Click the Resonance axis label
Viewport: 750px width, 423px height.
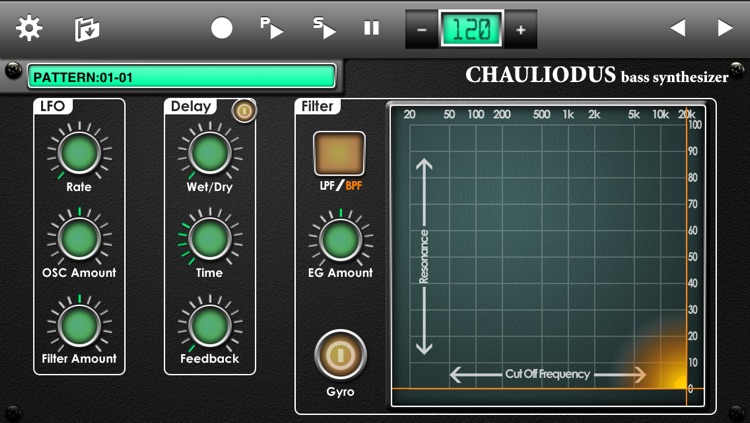point(424,256)
